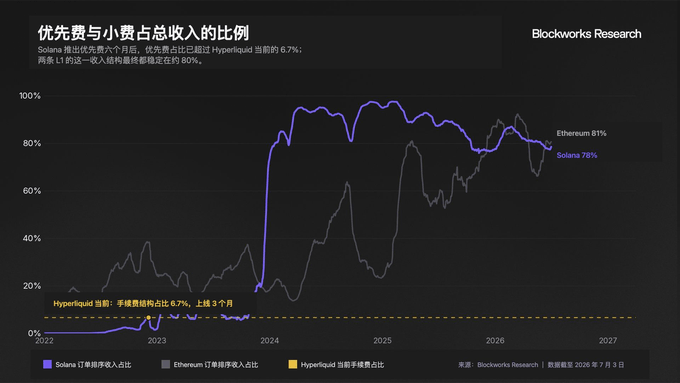The height and width of the screenshot is (383, 680).
Task: Select the Ethereum 订单排序收入占比 legend label
Action: [x=216, y=365]
